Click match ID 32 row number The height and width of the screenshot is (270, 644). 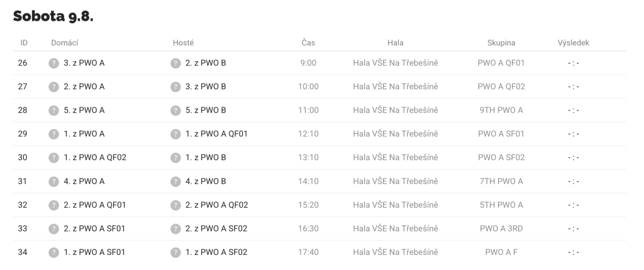(23, 205)
